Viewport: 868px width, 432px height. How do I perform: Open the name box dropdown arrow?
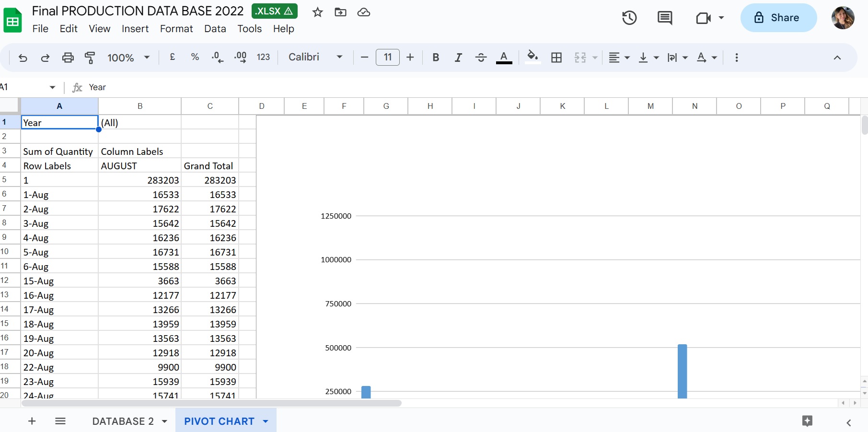click(x=52, y=87)
